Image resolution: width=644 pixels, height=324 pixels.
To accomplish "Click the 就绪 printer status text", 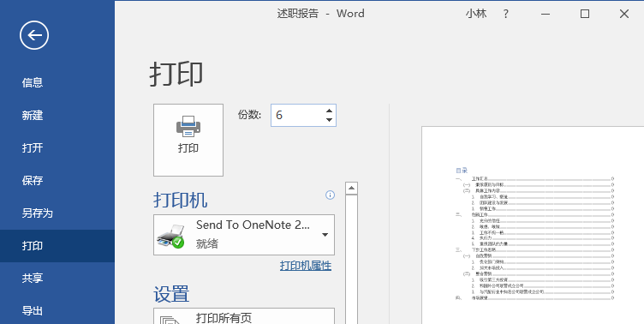I will point(207,243).
